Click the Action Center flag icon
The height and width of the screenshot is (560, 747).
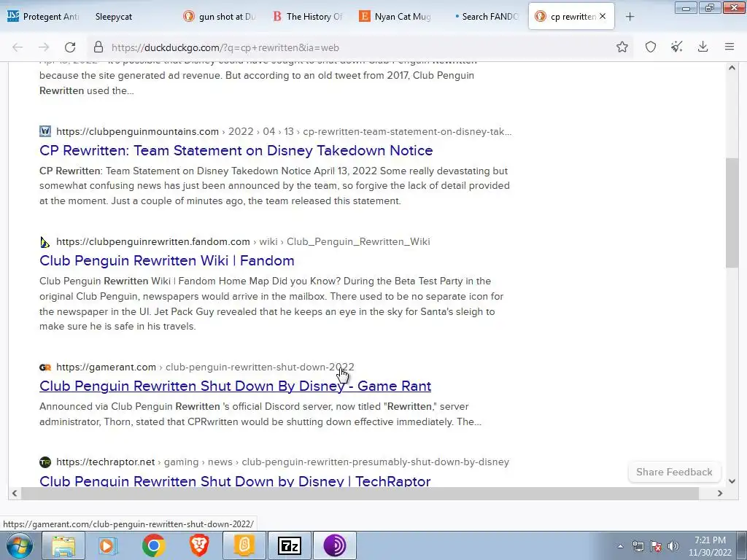[x=656, y=546]
